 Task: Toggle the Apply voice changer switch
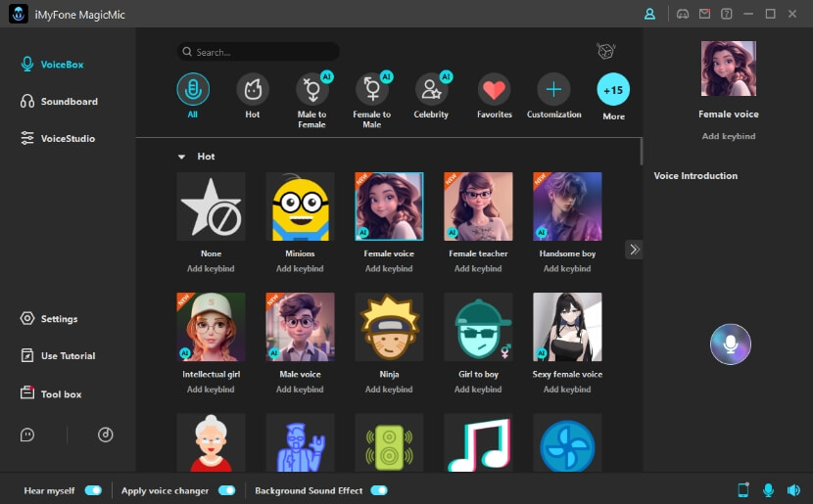tap(226, 490)
